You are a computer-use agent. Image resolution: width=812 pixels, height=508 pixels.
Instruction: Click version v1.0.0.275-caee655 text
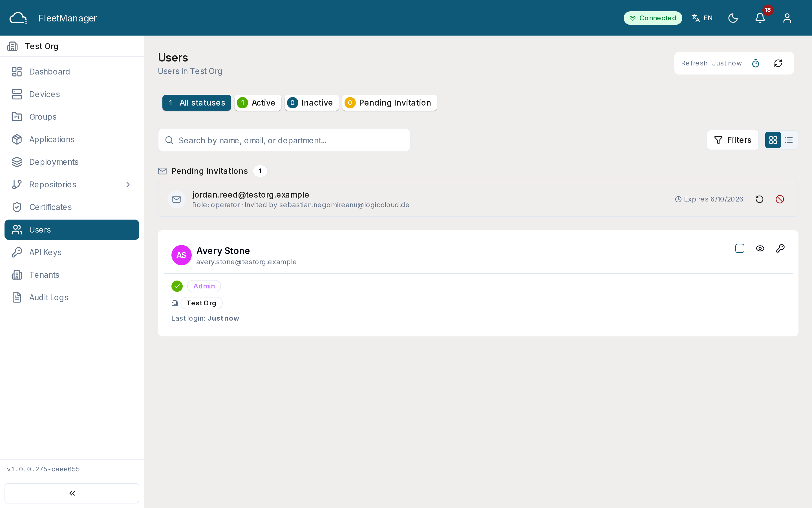point(43,469)
